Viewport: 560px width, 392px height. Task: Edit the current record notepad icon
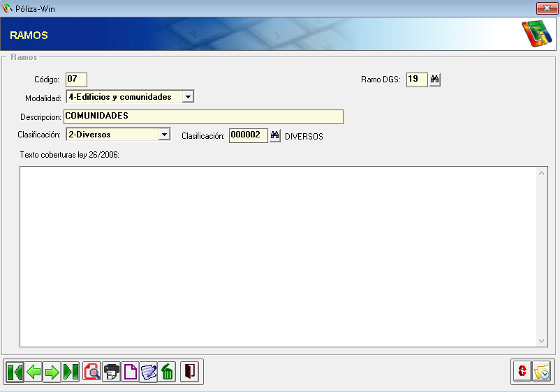click(x=149, y=372)
